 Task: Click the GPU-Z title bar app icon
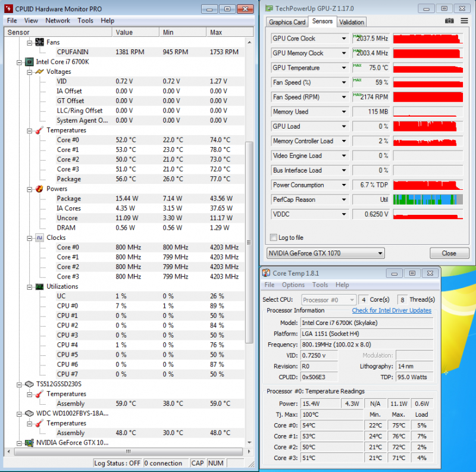269,8
